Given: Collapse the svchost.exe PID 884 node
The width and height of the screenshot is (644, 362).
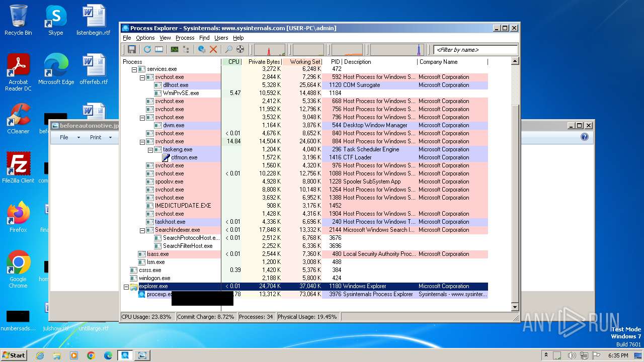Looking at the screenshot, I should pyautogui.click(x=142, y=142).
